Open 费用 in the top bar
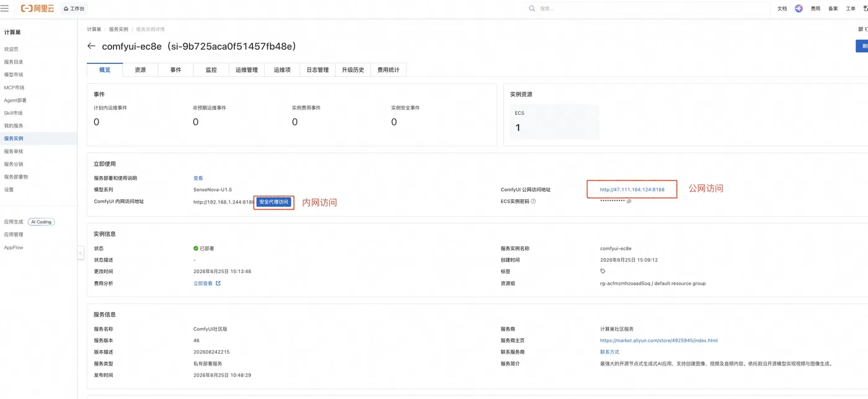 (x=815, y=9)
